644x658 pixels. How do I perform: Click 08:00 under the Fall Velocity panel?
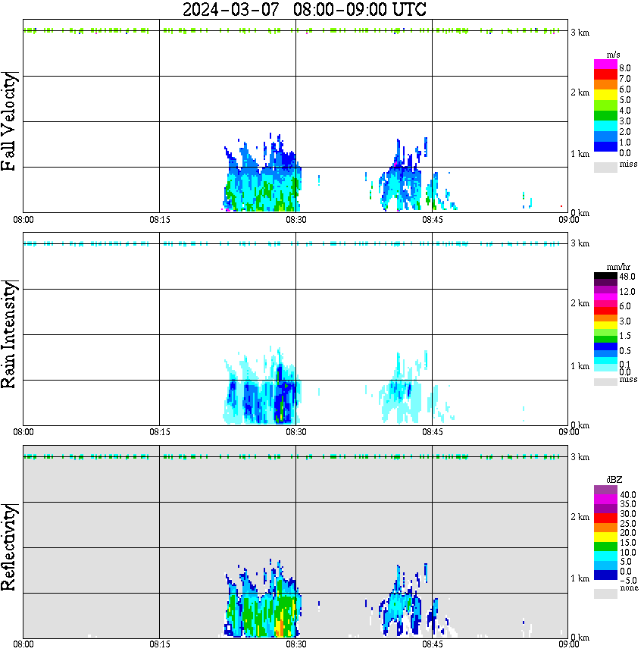23,220
